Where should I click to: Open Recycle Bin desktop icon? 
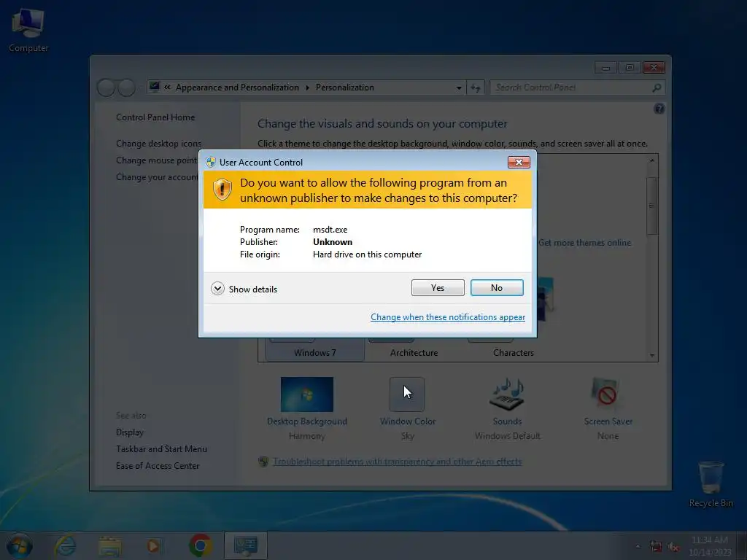coord(711,484)
